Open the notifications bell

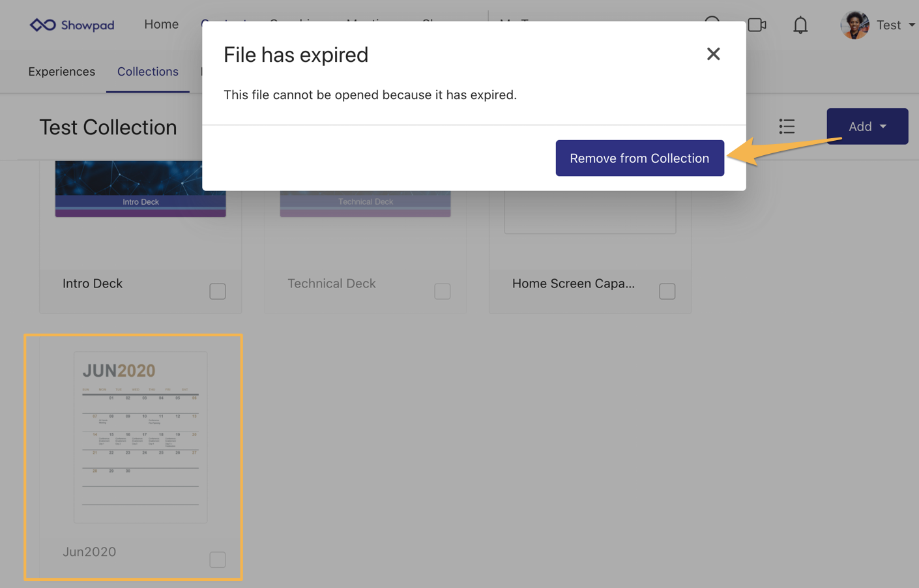click(x=800, y=25)
